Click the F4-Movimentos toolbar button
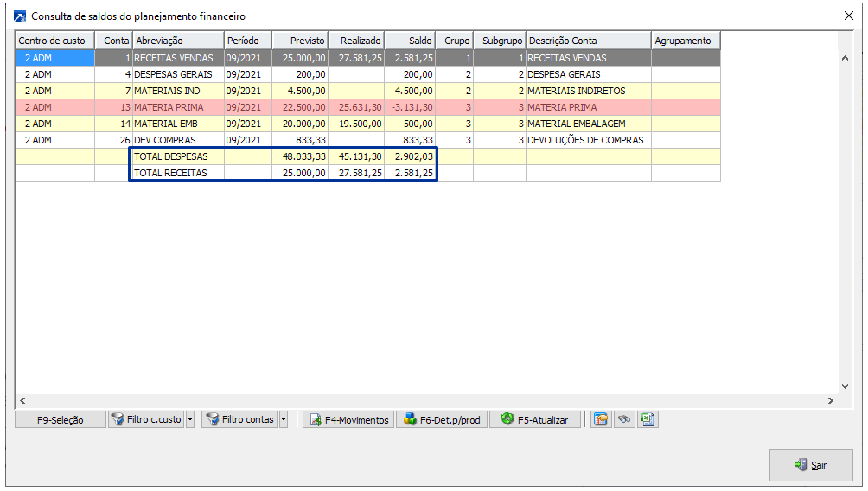 [348, 419]
